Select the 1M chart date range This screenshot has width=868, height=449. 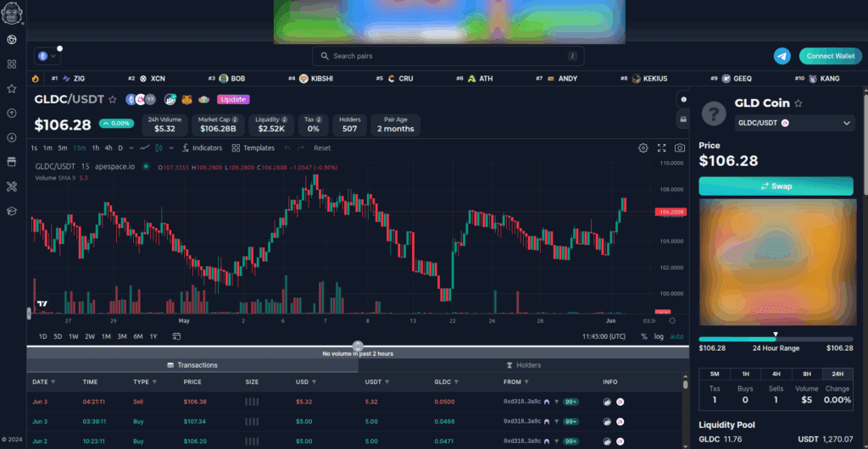106,336
